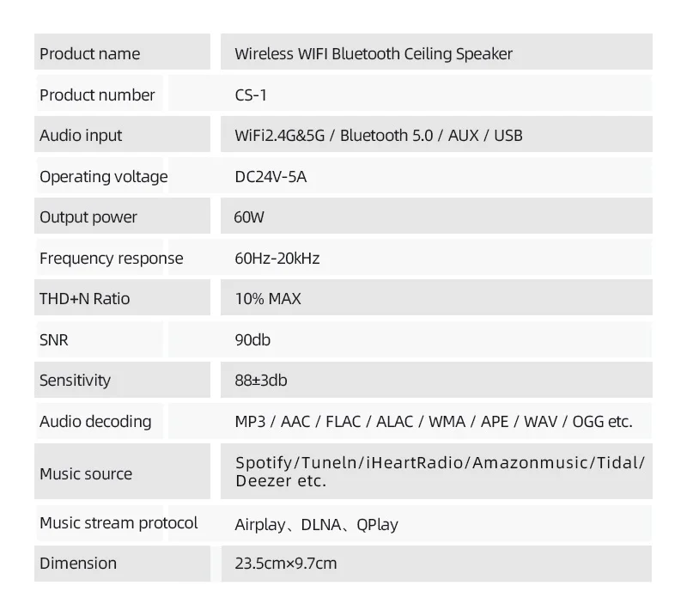
Task: Select the 60W output power value
Action: pos(249,217)
